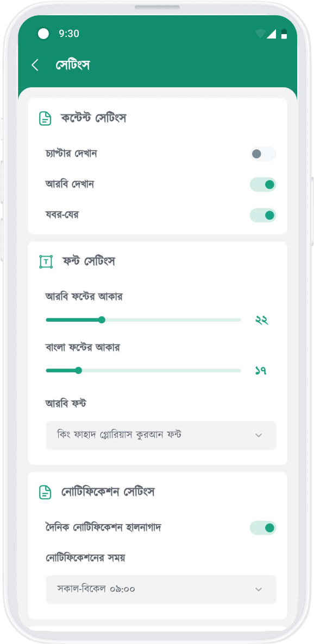The width and height of the screenshot is (314, 644).
Task: Toggle দৈনিক নোটিফিকেশন হালনাগাদ switch
Action: [x=263, y=528]
